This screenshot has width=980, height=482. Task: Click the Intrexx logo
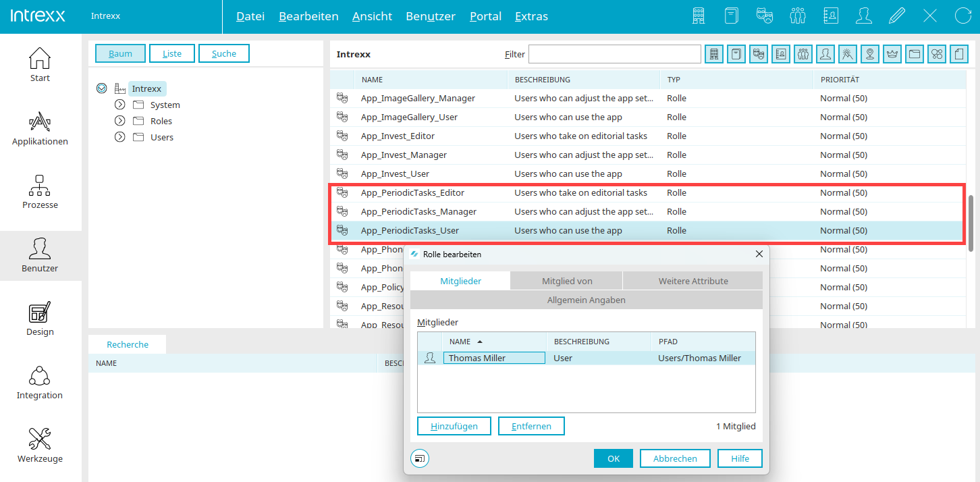(x=38, y=16)
